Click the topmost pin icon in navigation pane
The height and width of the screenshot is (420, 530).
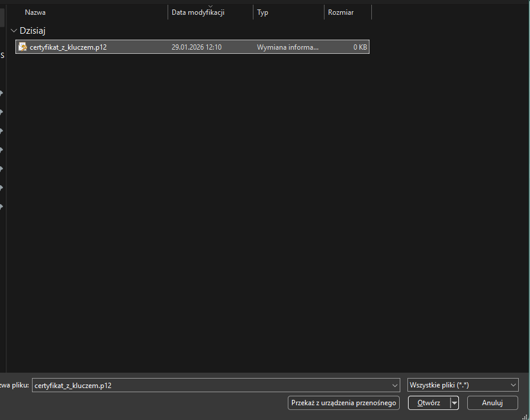coord(2,93)
